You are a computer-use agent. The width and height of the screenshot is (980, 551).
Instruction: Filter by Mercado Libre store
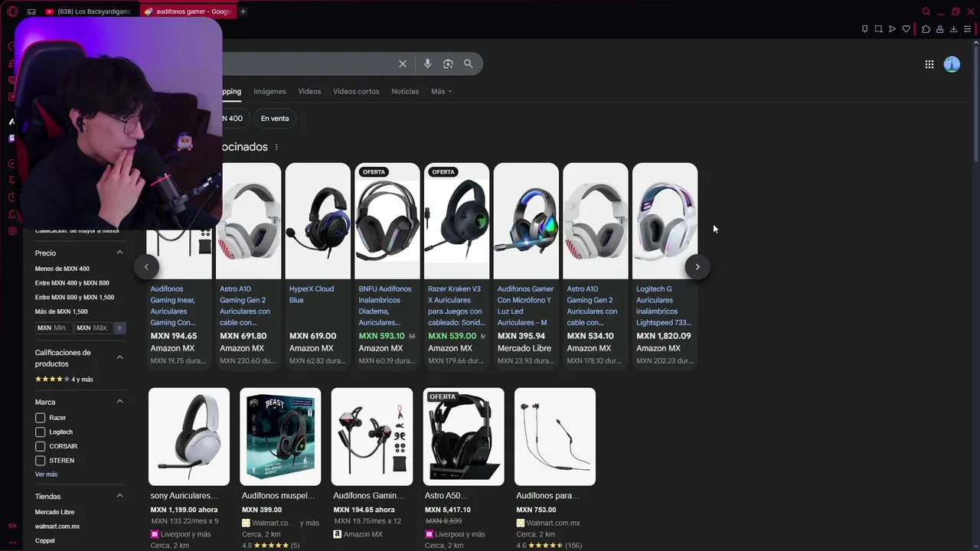(54, 512)
